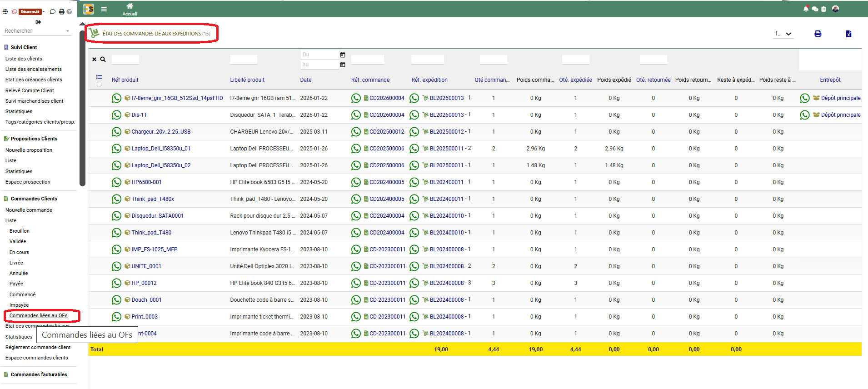This screenshot has height=389, width=868.
Task: Clear filters with the X icon
Action: coord(95,60)
